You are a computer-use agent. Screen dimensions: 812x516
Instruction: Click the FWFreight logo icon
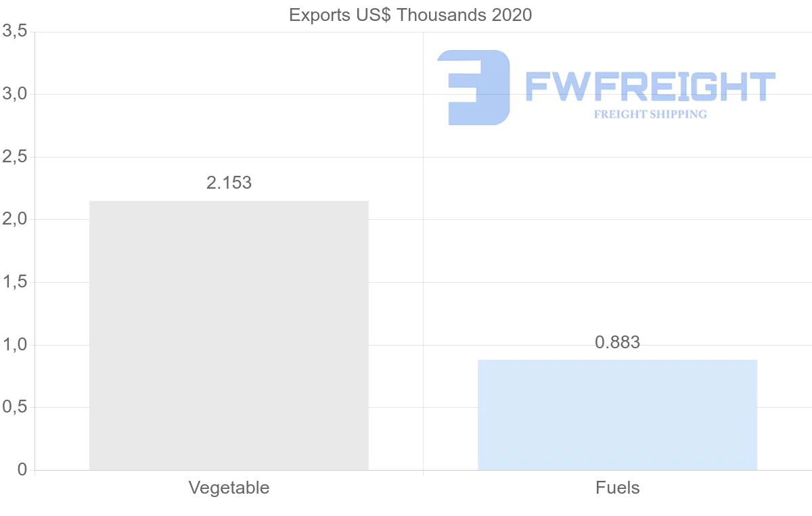[x=474, y=87]
